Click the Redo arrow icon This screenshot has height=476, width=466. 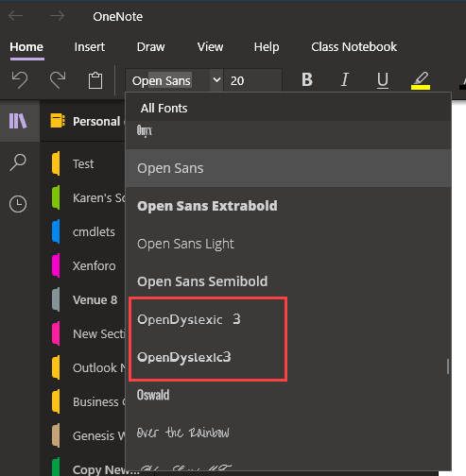(x=58, y=80)
